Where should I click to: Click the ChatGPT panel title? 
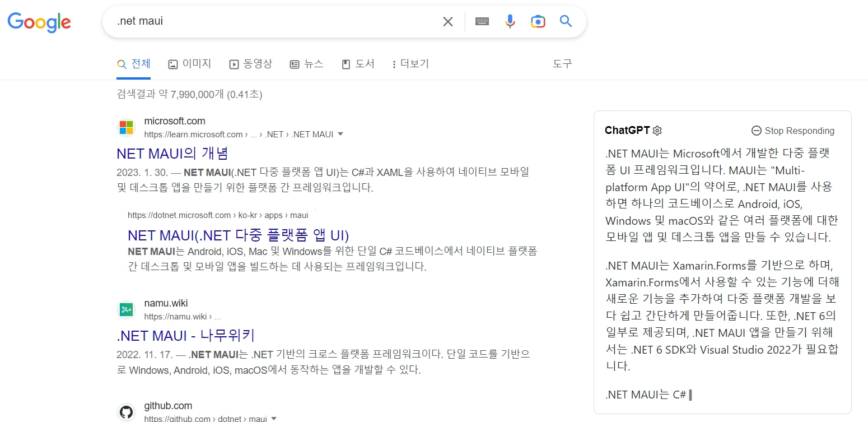coord(627,131)
